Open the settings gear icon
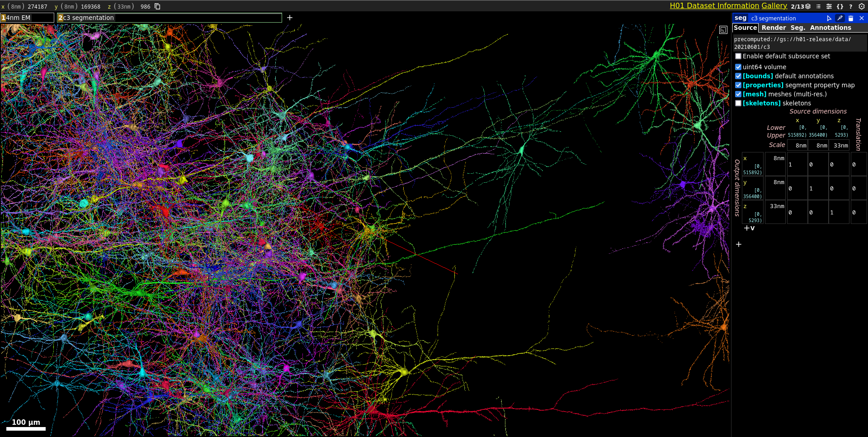The width and height of the screenshot is (868, 437). [862, 6]
